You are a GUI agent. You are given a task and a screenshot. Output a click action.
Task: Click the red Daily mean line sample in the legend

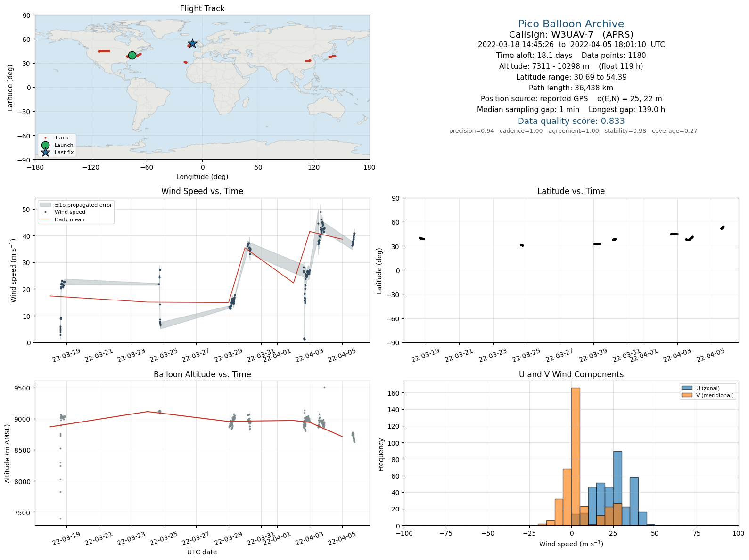45,219
